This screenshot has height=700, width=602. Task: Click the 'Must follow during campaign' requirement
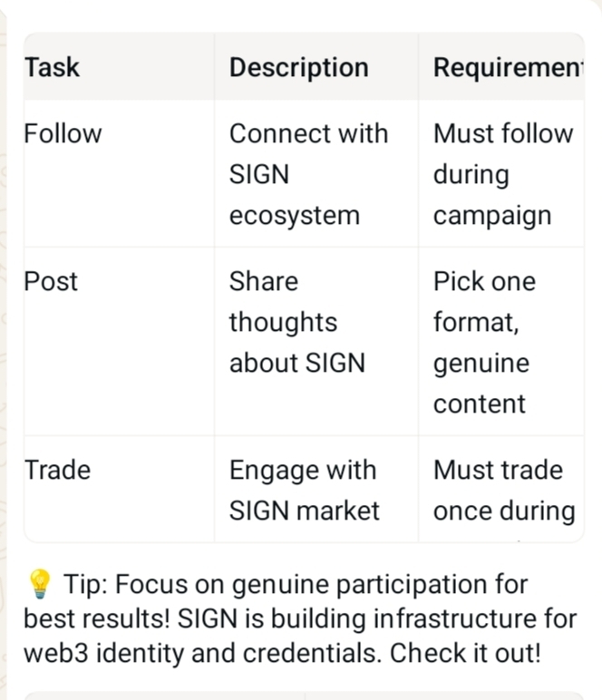pyautogui.click(x=503, y=174)
